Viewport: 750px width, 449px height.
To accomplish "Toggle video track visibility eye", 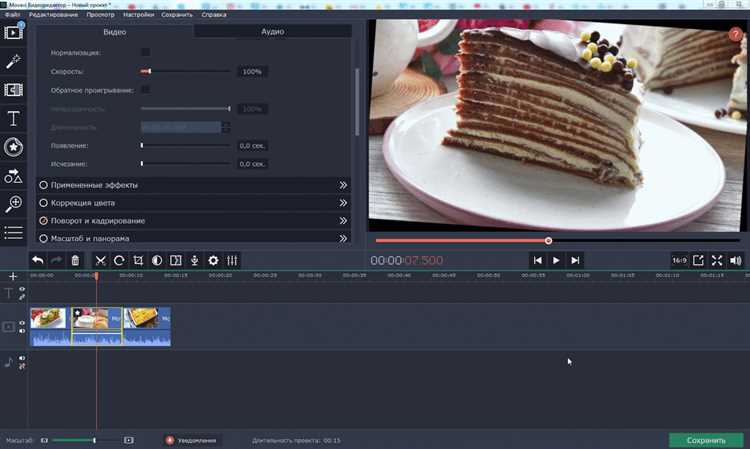I will (x=22, y=323).
